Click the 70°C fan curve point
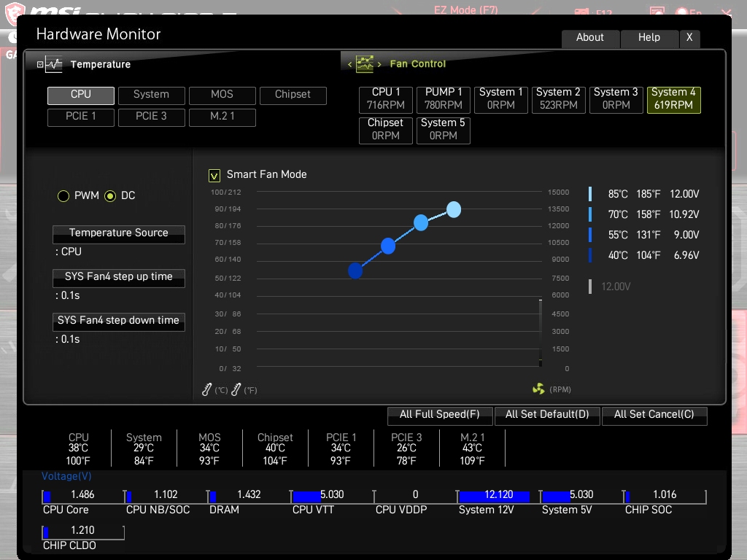Screen dimensions: 747x560 click(x=421, y=222)
